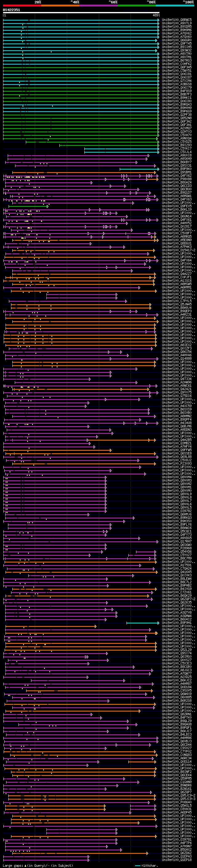This screenshot has height=868, width=197.
Task: Click the UniRef100_C5XJL4 label
Action: (x=177, y=152)
